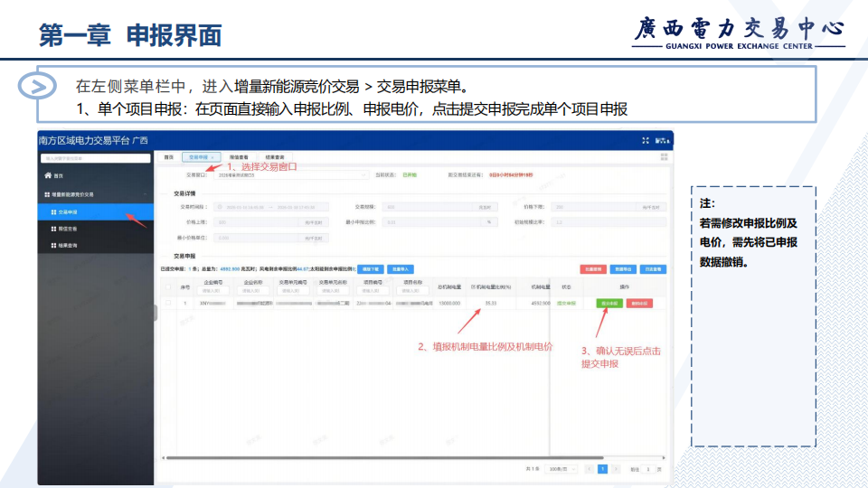
Task: Click the red button next to 提交申报 in row 1
Action: pyautogui.click(x=639, y=304)
